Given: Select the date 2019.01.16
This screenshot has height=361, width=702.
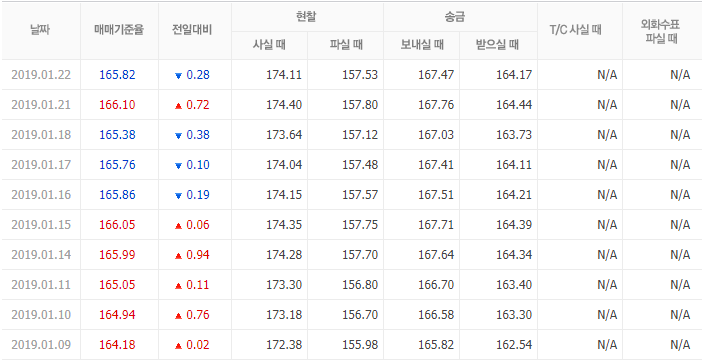Looking at the screenshot, I should click(x=41, y=195).
